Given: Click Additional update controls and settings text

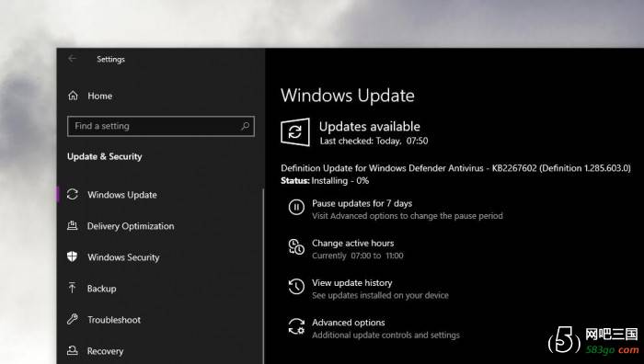Looking at the screenshot, I should [x=385, y=336].
